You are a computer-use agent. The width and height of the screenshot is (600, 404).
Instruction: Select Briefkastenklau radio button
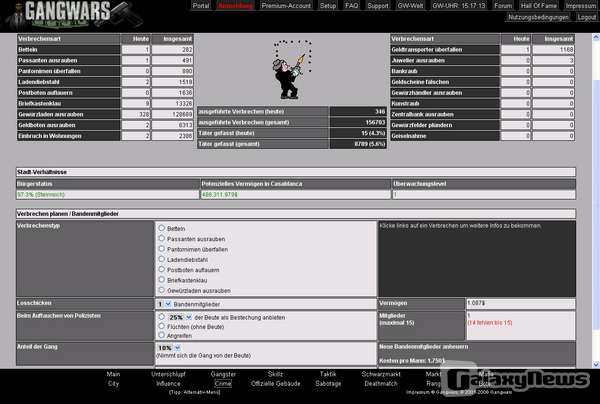[162, 280]
